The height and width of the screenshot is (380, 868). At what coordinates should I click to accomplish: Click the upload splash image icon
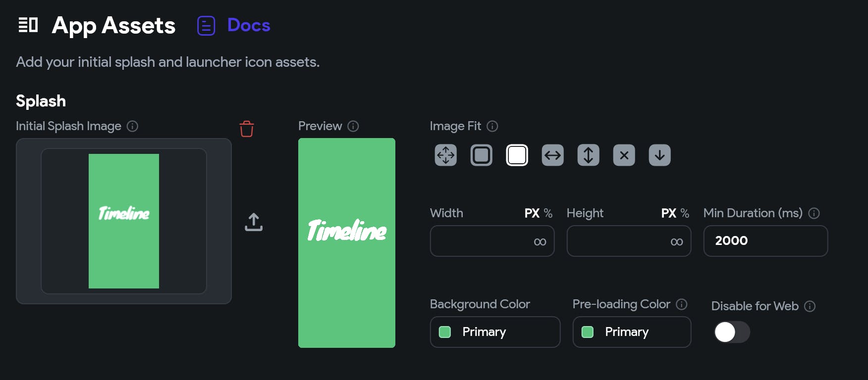click(x=254, y=222)
